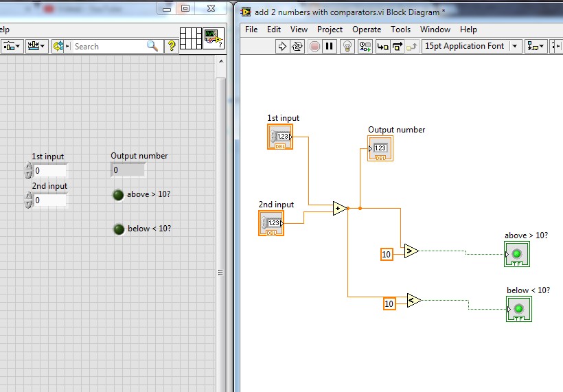The height and width of the screenshot is (392, 563).
Task: Click the Run Continuously button
Action: tap(297, 46)
